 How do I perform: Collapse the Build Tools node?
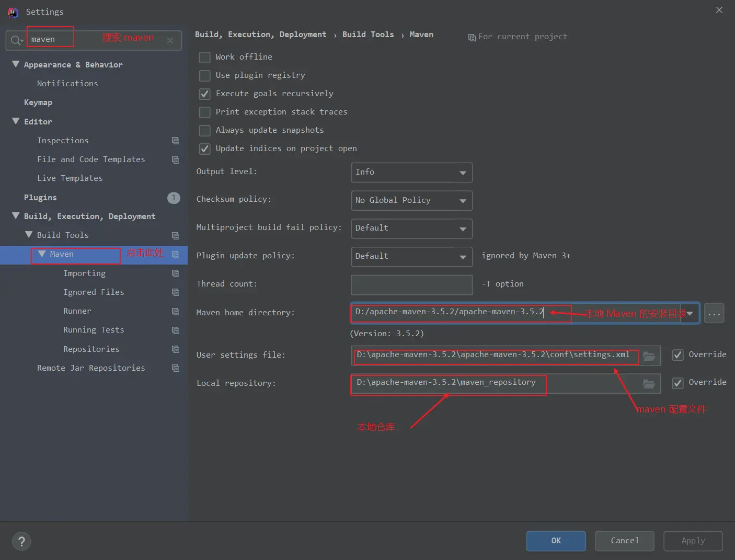[x=29, y=235]
